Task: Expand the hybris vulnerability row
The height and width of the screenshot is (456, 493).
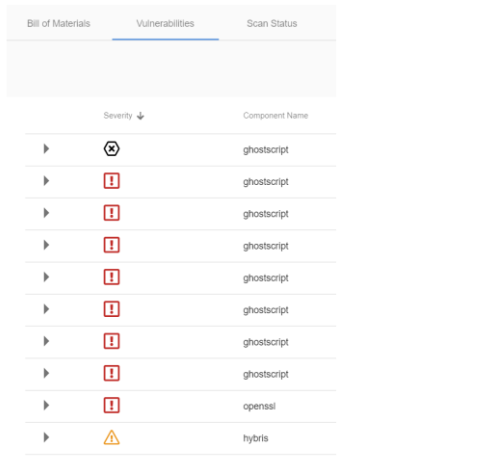Action: click(x=46, y=437)
